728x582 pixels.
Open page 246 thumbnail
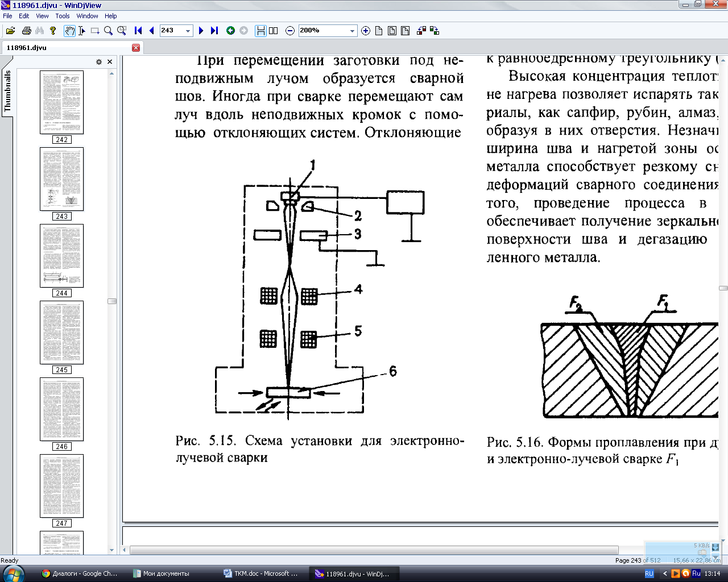[x=61, y=409]
